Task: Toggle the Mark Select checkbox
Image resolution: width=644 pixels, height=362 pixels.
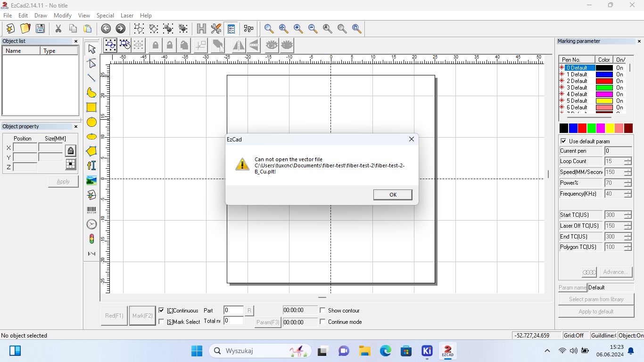Action: (162, 322)
